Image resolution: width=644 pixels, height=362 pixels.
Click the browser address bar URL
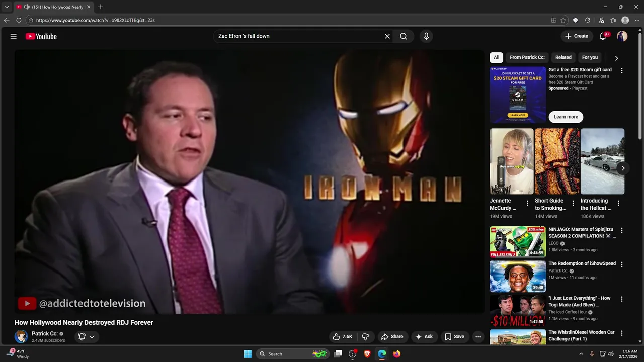click(x=96, y=20)
